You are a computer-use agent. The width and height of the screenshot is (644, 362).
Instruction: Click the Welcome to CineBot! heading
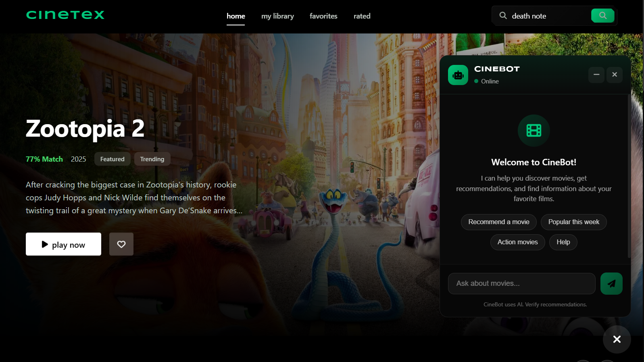[x=534, y=162]
